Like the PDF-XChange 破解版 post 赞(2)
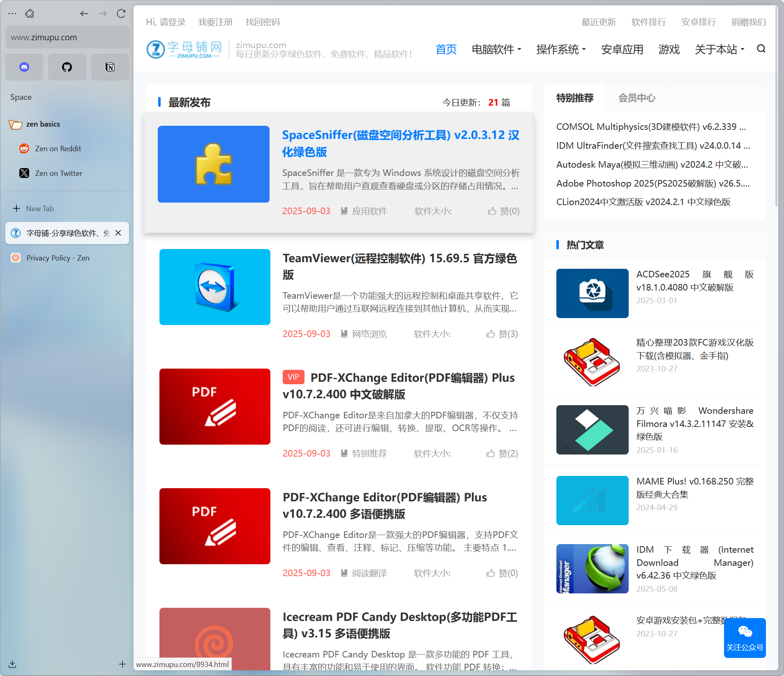The image size is (784, 676). pos(502,453)
